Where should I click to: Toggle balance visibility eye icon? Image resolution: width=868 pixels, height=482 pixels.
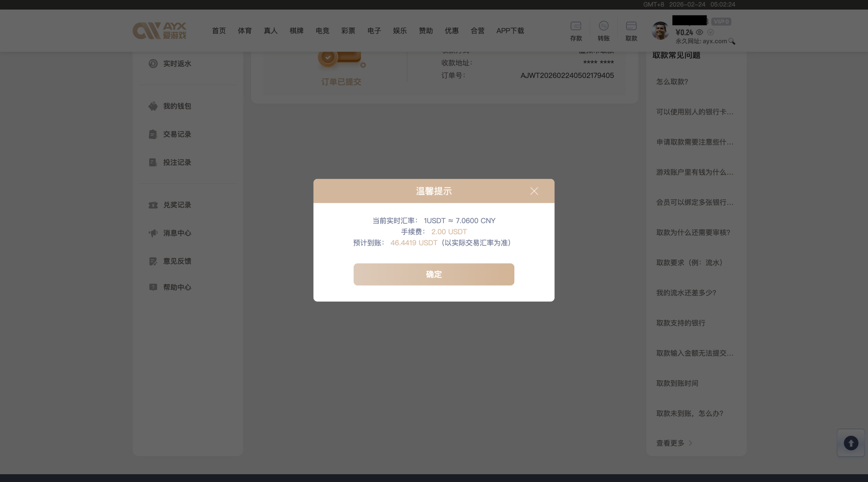tap(699, 32)
